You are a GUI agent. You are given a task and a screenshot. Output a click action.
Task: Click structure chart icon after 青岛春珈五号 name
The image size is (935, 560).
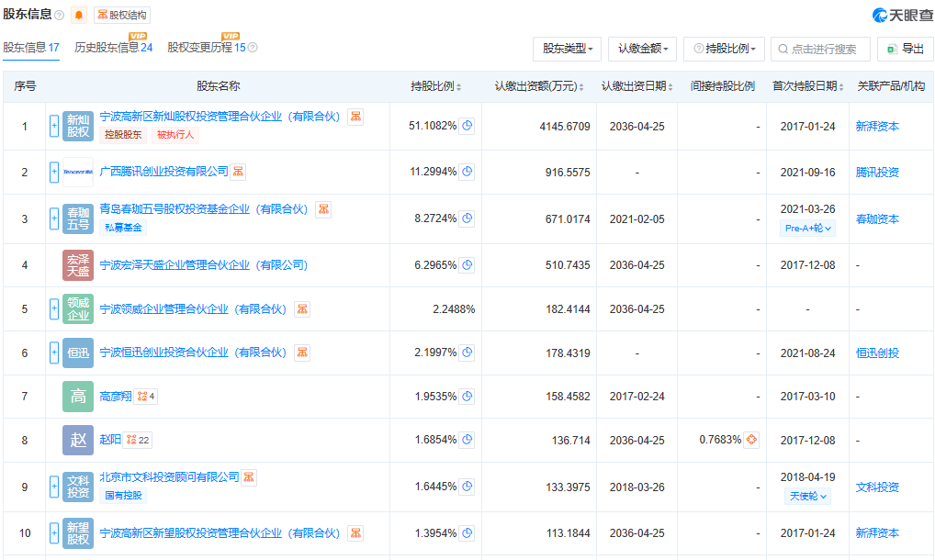click(x=323, y=209)
